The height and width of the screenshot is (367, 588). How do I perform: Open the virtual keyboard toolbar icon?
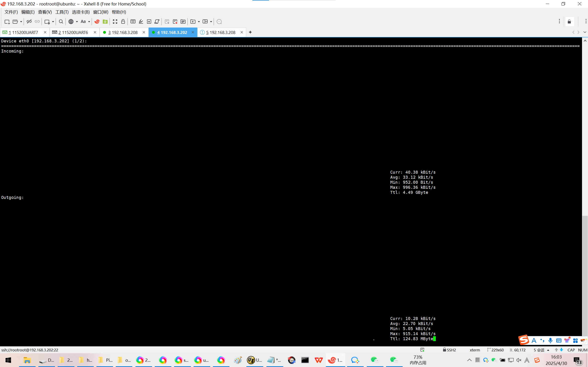pos(133,22)
